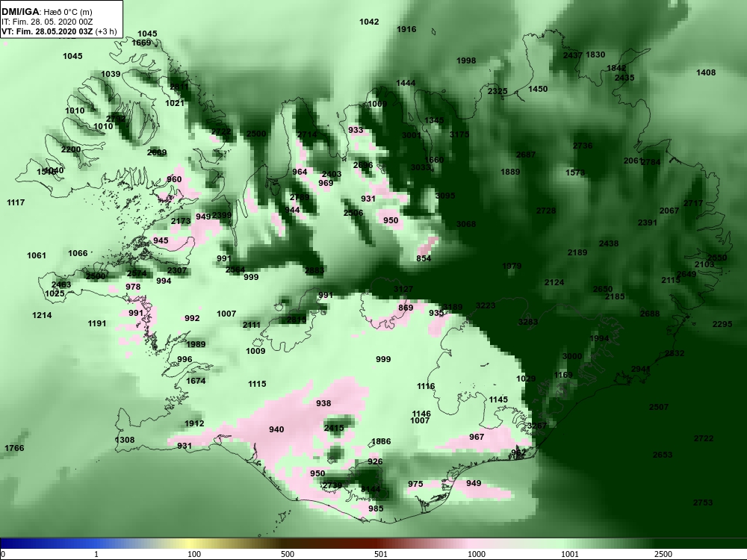Click the color scale label '1001'
The width and height of the screenshot is (747, 560).
(x=570, y=554)
